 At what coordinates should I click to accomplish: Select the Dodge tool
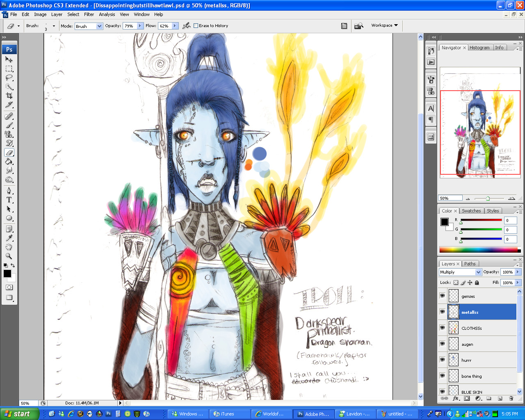tap(9, 180)
